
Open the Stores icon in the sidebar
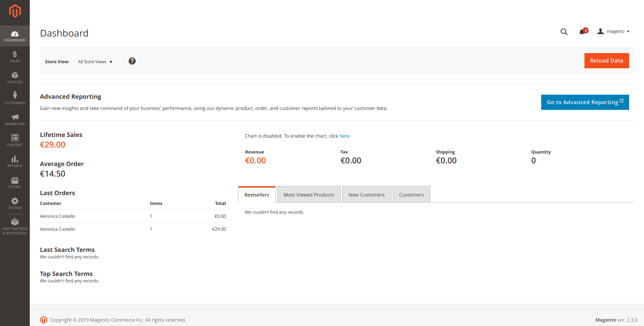(15, 182)
